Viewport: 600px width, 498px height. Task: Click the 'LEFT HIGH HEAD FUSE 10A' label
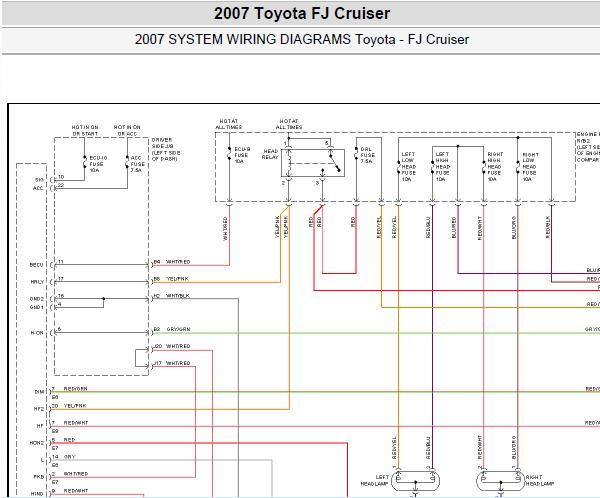[442, 167]
